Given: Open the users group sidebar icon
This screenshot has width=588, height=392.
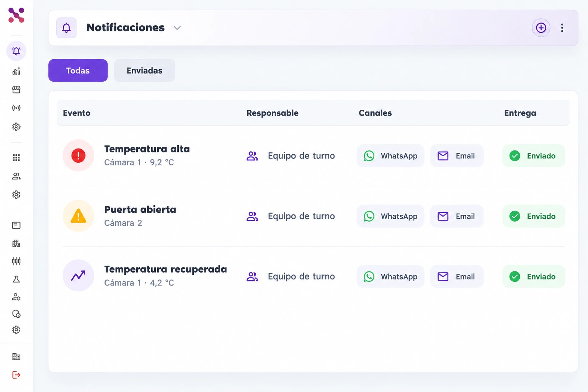Looking at the screenshot, I should coord(16,176).
